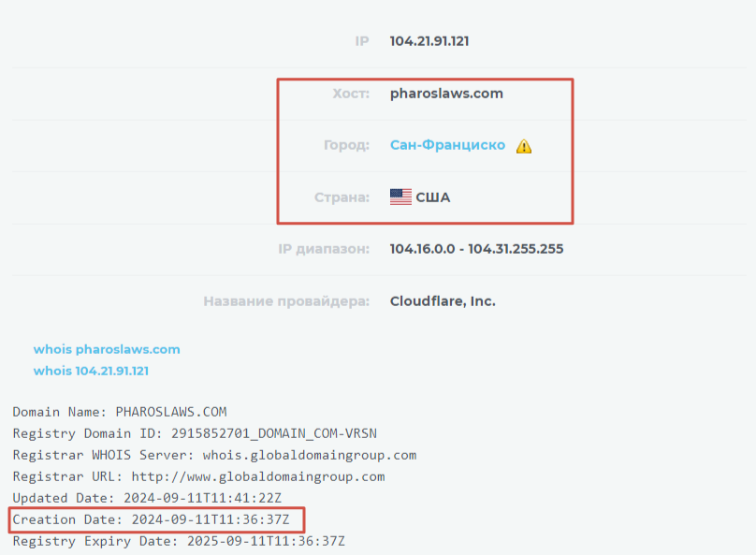Click the Название провайдера: label
Viewport: 756px width, 555px height.
(286, 301)
